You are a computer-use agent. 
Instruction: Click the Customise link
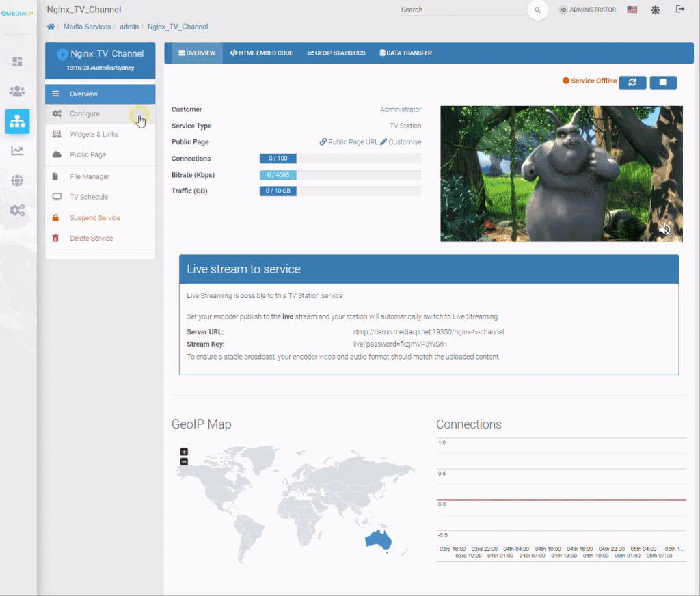[405, 142]
